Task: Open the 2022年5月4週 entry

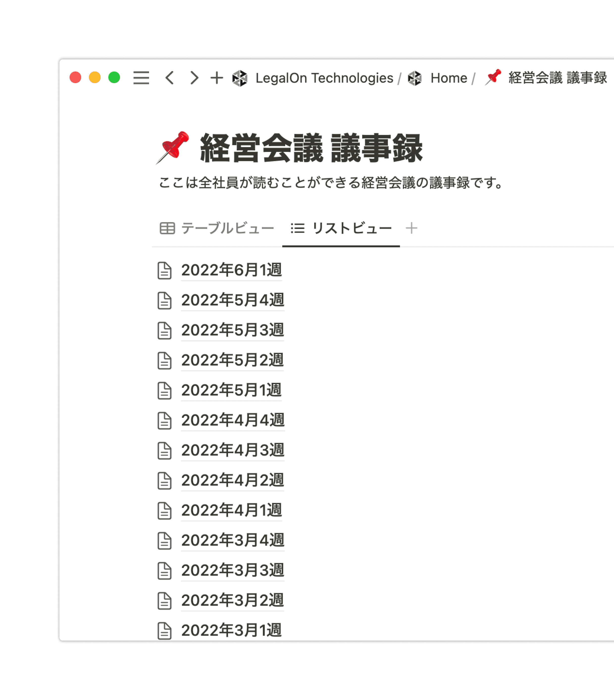Action: click(233, 300)
